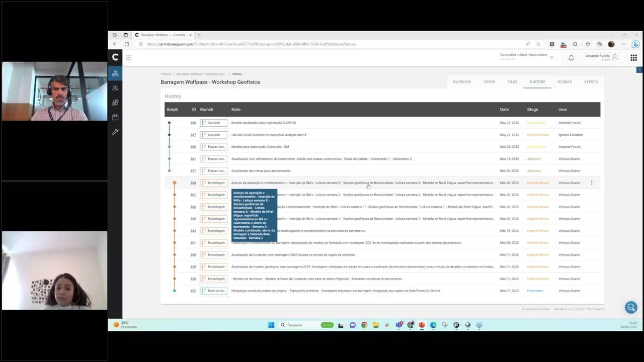Click Modelagem branch tag for revision 868
Screen dimensions: 644x362
point(213,183)
